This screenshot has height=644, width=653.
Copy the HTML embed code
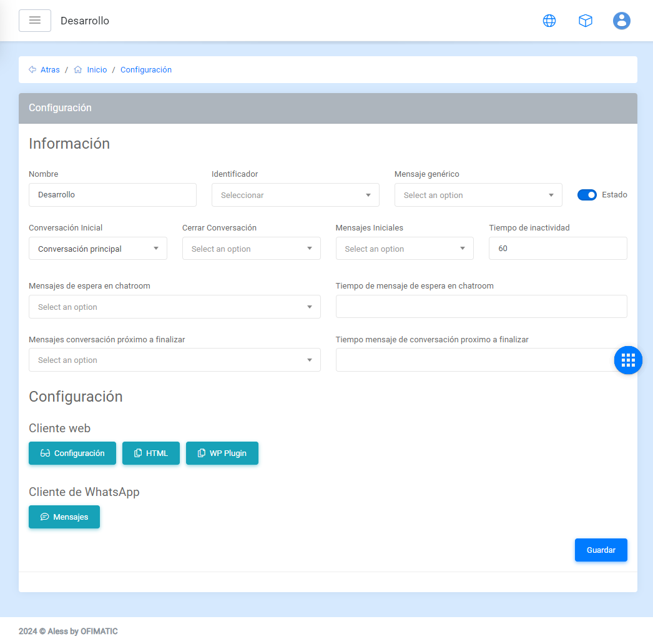151,453
